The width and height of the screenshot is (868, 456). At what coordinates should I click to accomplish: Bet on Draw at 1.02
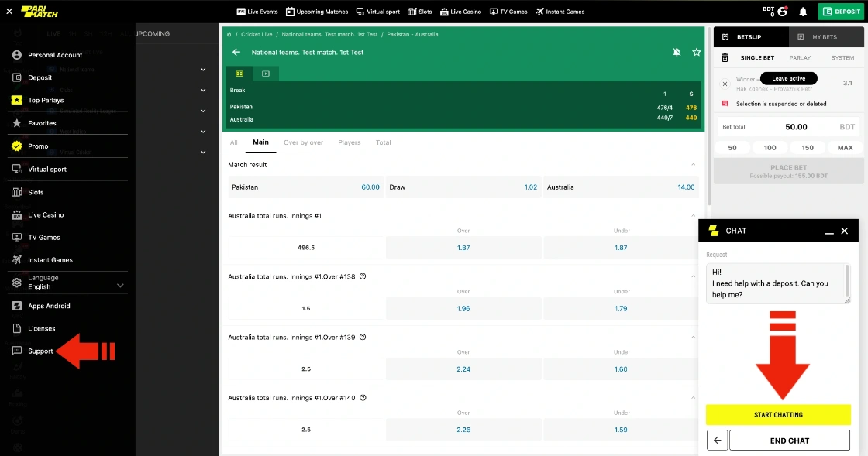point(463,187)
